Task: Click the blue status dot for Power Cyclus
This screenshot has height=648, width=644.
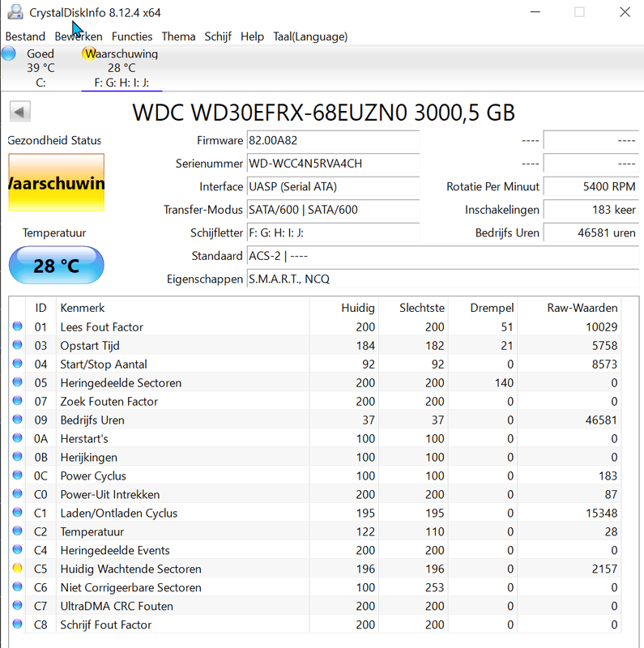Action: coord(17,475)
